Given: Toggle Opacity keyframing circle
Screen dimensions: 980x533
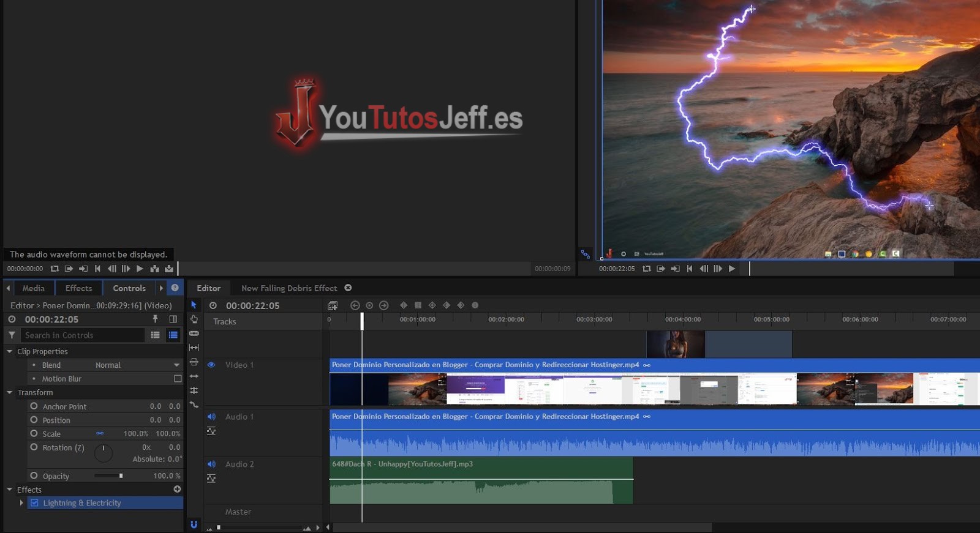Looking at the screenshot, I should (x=34, y=475).
